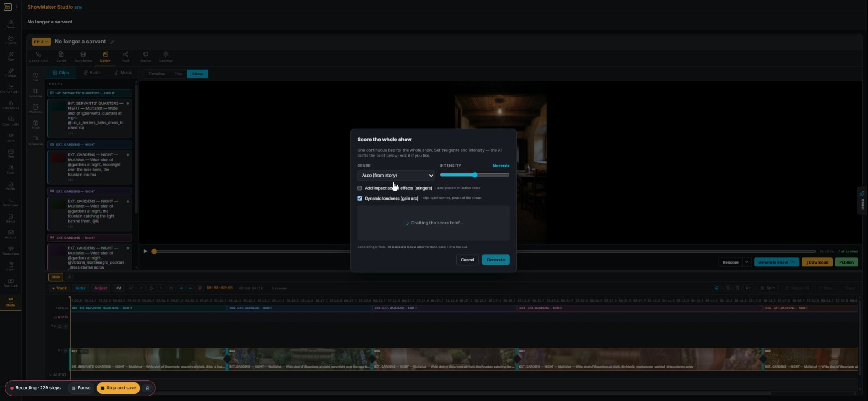Open the EP 3 episode selector
This screenshot has height=401, width=868.
(41, 42)
